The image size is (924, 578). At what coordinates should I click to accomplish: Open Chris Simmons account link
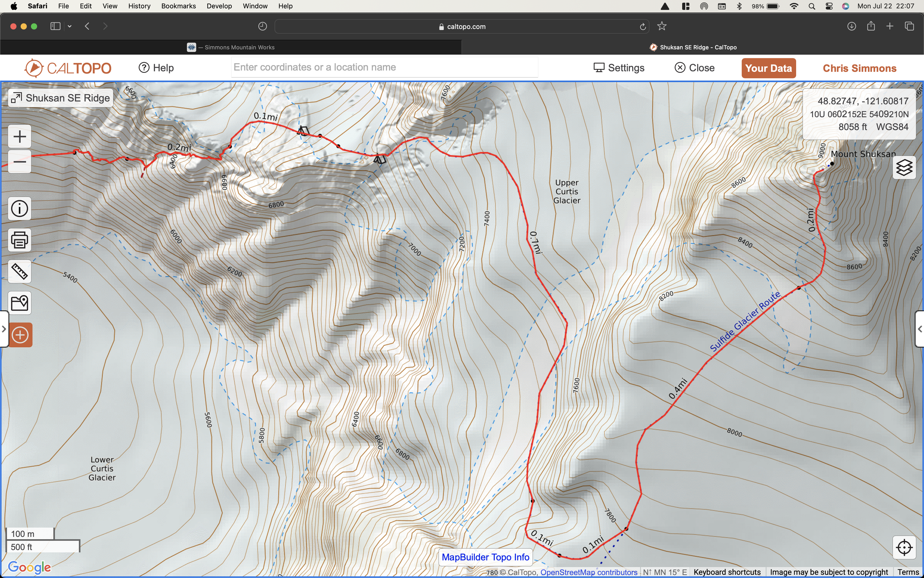[x=859, y=68]
